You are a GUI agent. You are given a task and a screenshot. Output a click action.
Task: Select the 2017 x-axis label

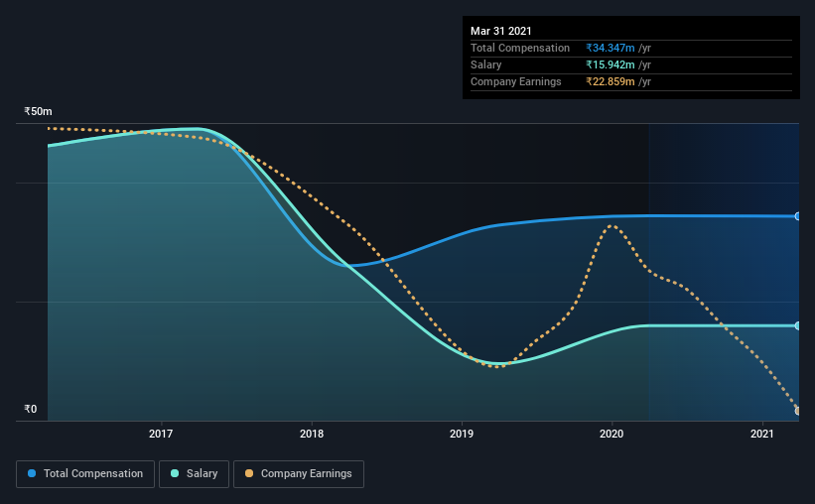(161, 434)
